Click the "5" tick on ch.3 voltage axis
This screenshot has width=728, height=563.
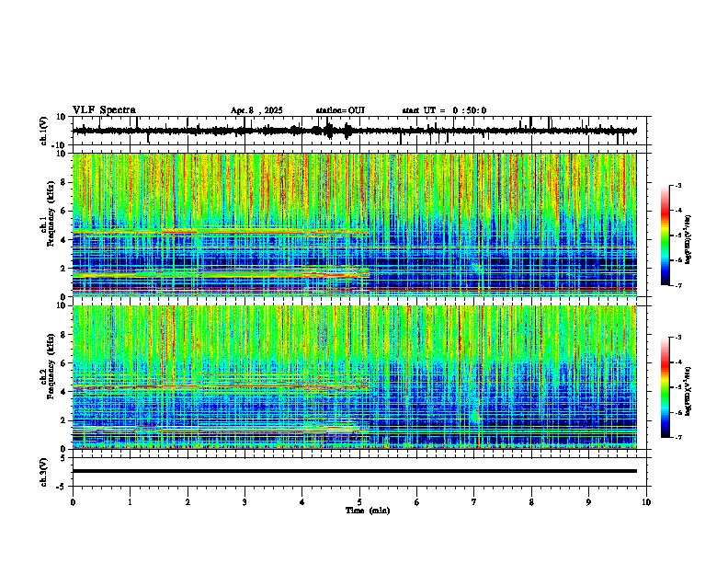tap(63, 457)
